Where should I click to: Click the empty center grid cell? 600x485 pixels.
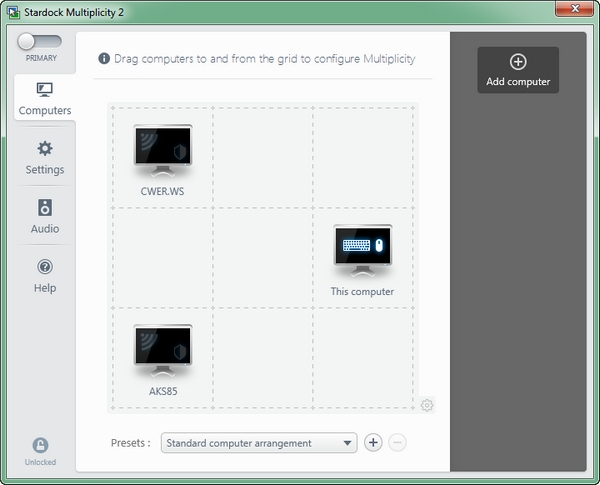[x=263, y=257]
